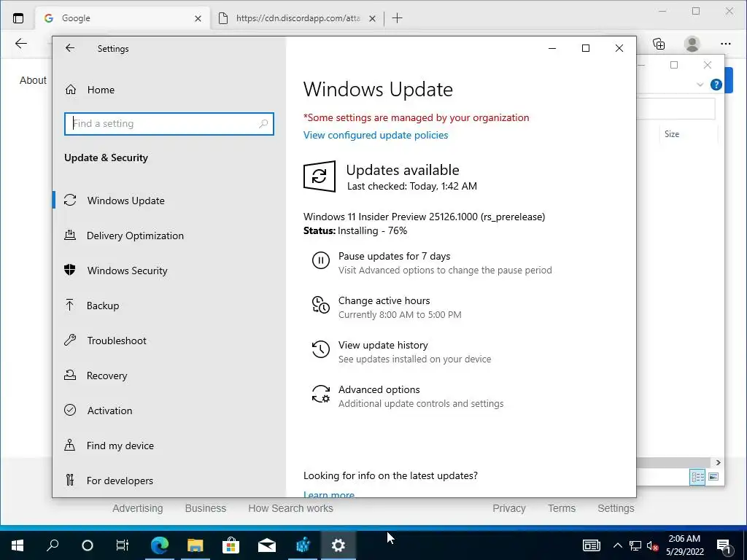Open File Explorer from taskbar
The image size is (747, 560).
coord(195,545)
